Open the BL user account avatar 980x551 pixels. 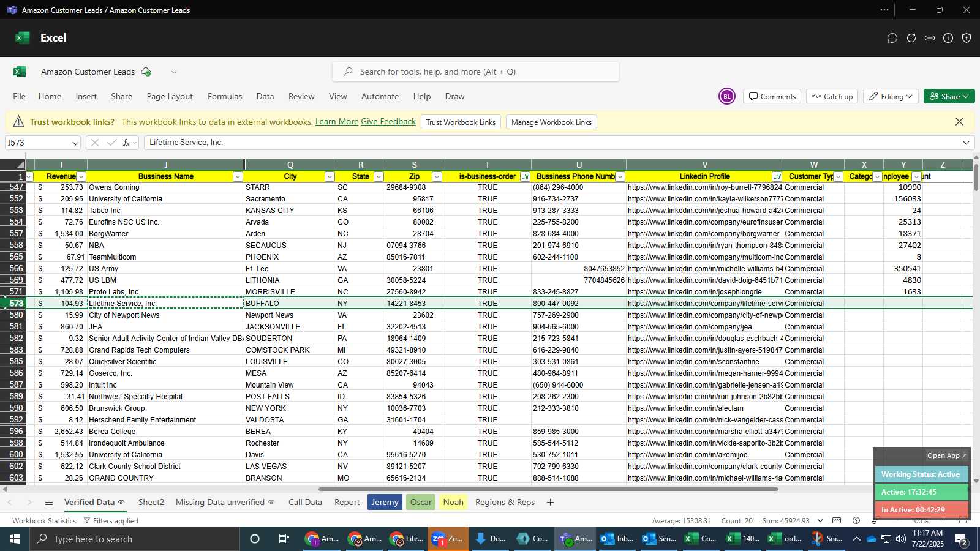(x=727, y=96)
